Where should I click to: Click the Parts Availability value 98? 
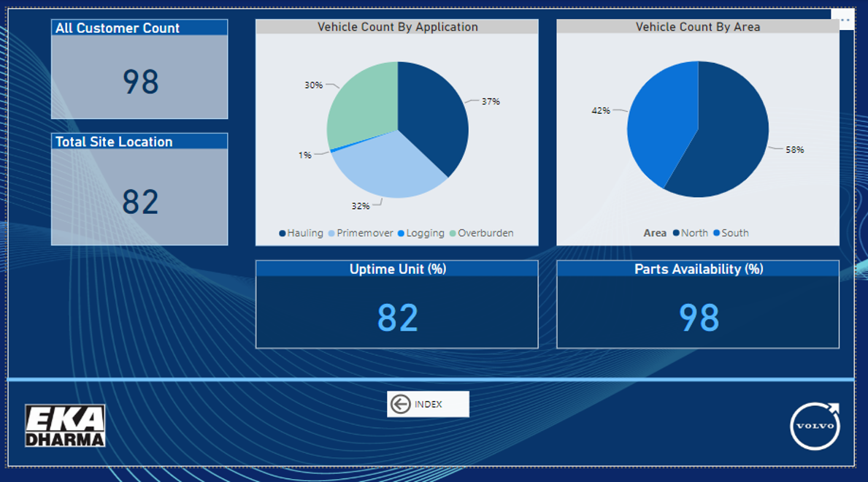699,318
